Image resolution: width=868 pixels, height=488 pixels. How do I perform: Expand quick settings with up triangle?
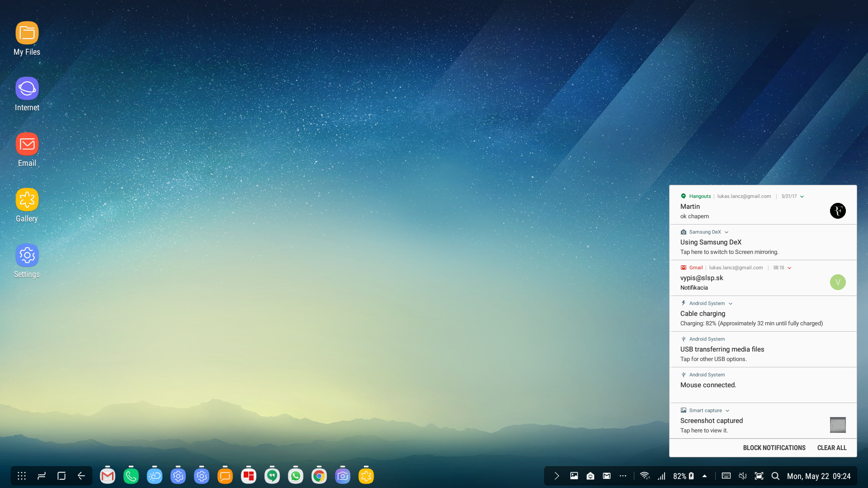click(x=704, y=476)
